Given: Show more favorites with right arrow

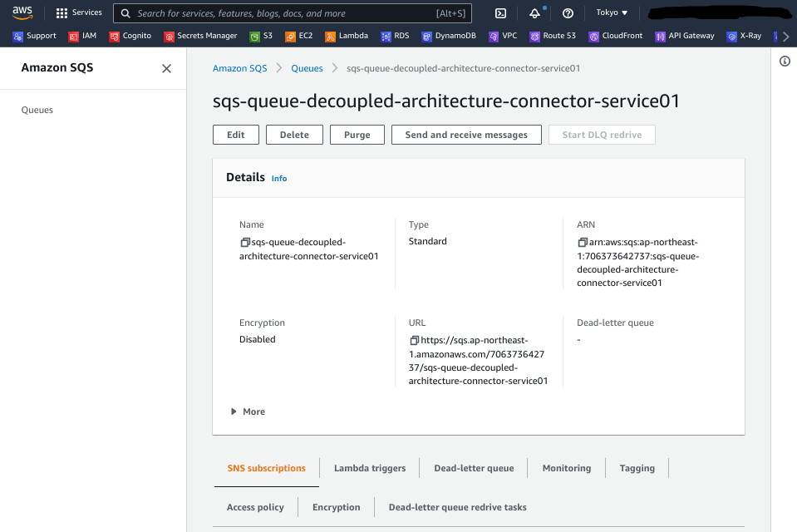Looking at the screenshot, I should (786, 36).
